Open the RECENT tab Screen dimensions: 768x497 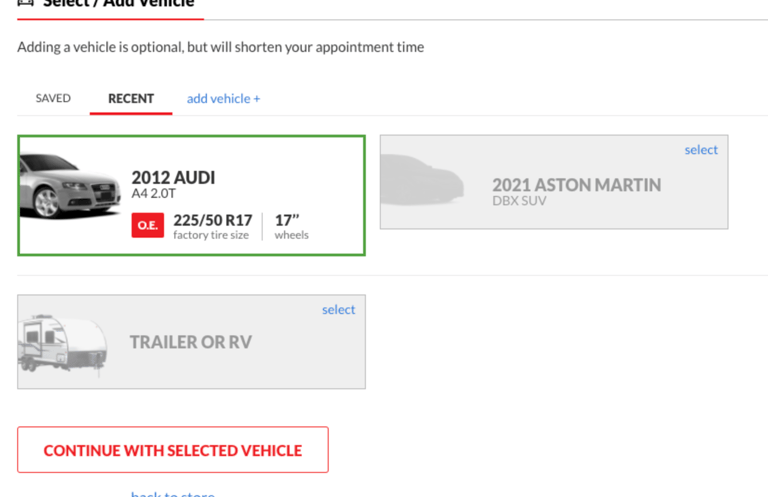pyautogui.click(x=131, y=98)
